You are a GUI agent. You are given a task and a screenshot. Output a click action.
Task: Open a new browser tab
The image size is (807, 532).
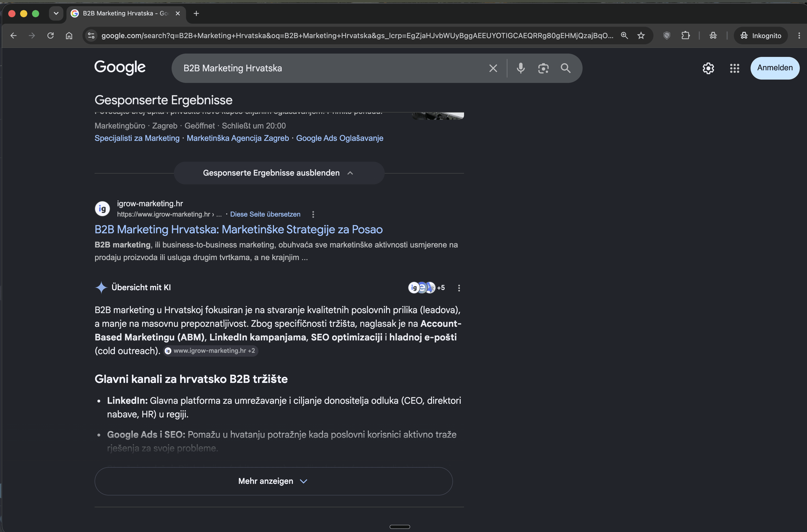coord(196,13)
